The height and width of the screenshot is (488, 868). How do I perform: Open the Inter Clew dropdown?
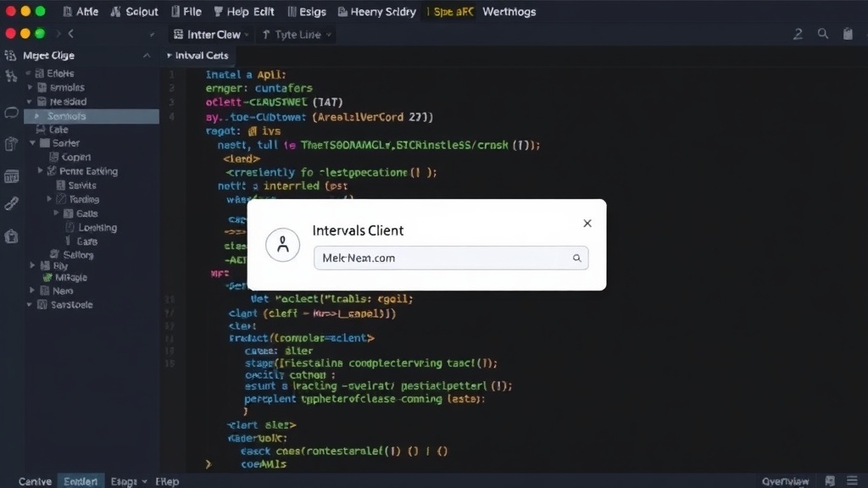[211, 34]
